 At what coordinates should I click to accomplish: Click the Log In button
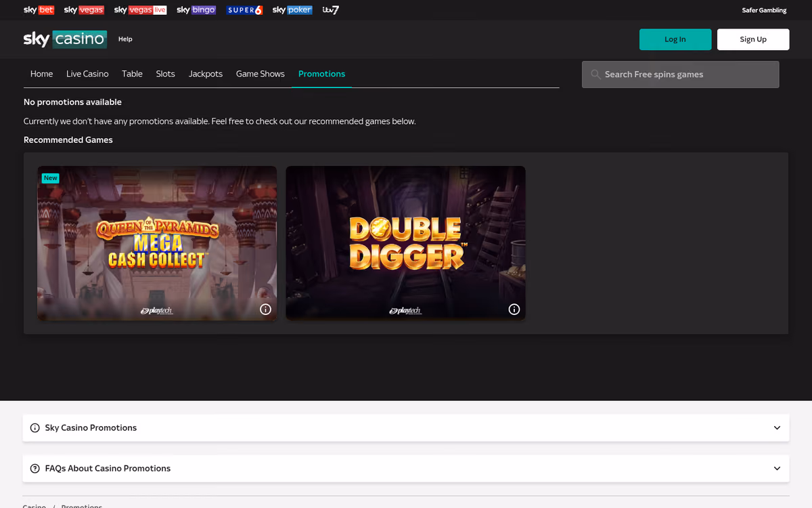tap(675, 39)
